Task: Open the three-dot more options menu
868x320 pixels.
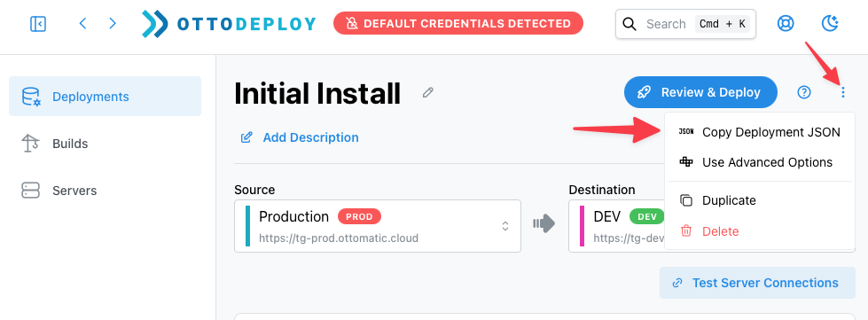Action: pyautogui.click(x=843, y=92)
